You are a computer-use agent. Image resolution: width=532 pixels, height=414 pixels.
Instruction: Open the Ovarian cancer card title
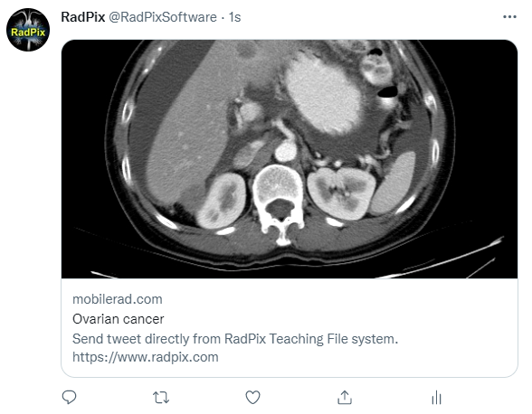pyautogui.click(x=118, y=319)
